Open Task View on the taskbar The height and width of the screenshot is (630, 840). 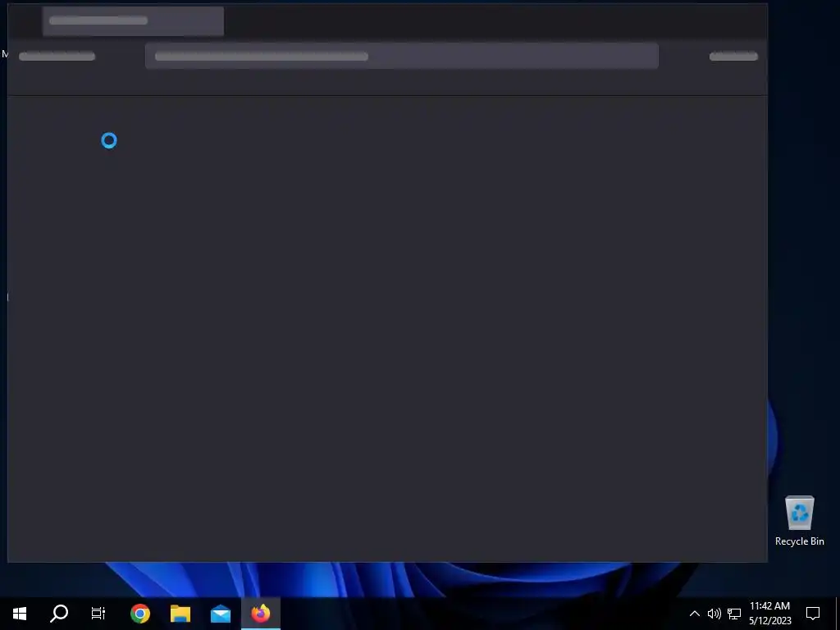(x=98, y=614)
